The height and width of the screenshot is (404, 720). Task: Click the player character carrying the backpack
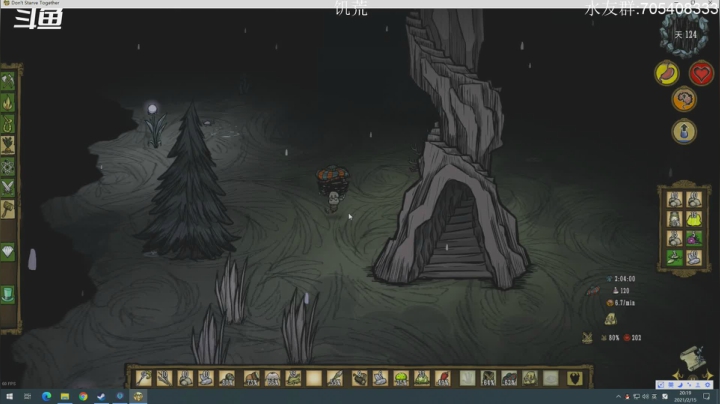pos(333,190)
